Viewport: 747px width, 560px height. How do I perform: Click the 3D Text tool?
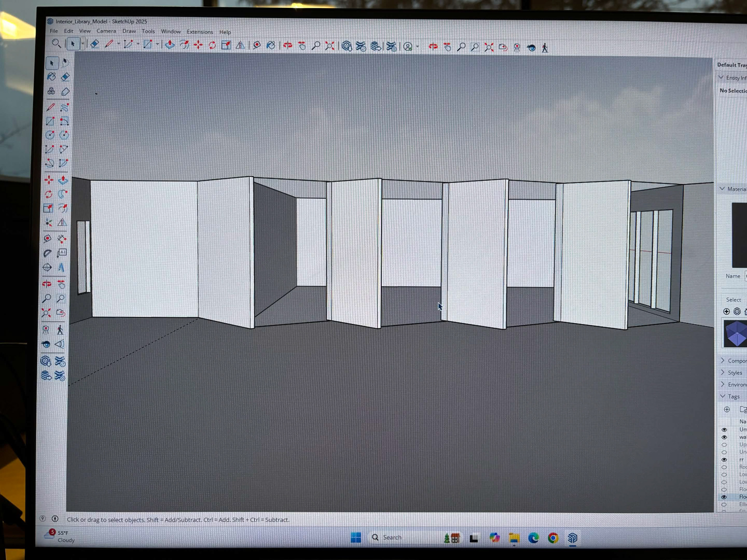tap(61, 268)
